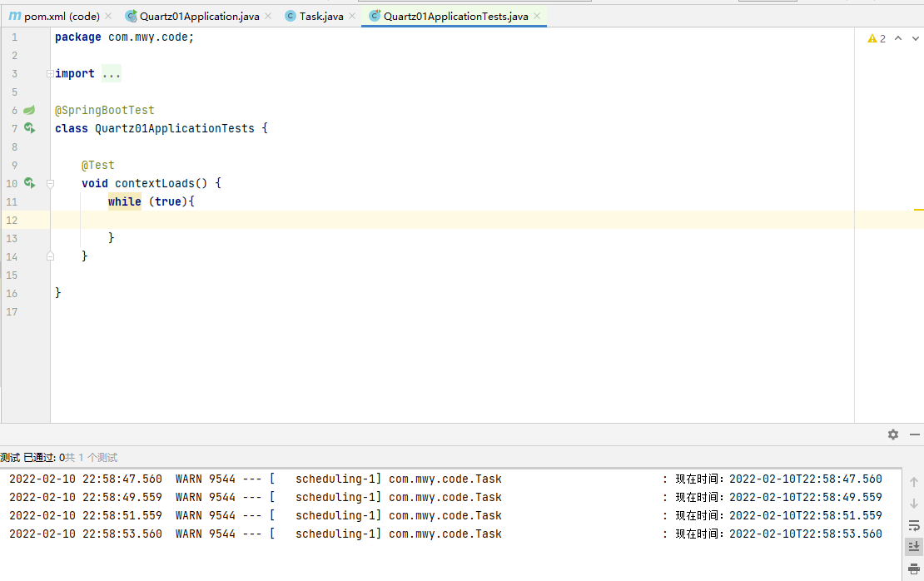Click the @Test annotation
Image resolution: width=924 pixels, height=581 pixels.
pos(98,165)
